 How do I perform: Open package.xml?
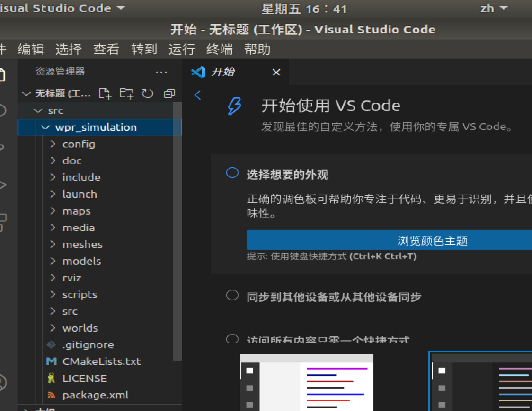95,395
